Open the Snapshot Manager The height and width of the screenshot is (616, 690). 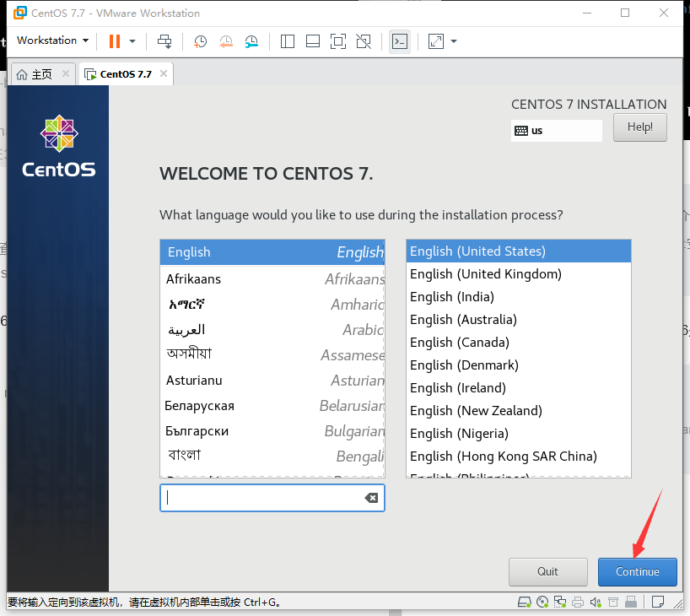point(252,41)
